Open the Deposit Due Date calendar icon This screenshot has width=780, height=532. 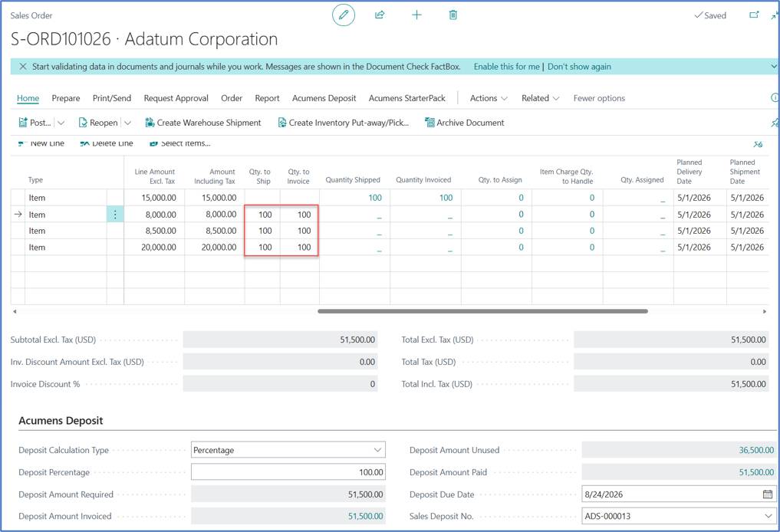[768, 494]
